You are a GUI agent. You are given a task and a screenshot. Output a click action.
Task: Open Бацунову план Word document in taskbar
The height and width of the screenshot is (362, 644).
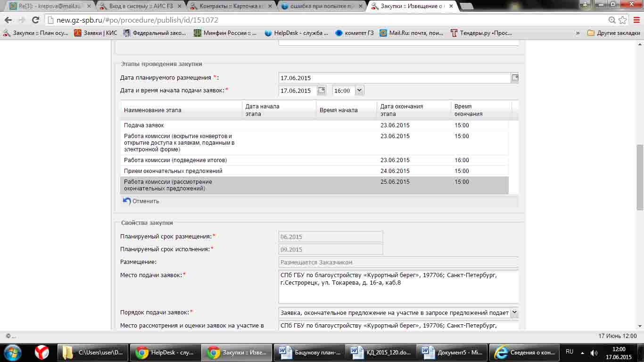309,352
